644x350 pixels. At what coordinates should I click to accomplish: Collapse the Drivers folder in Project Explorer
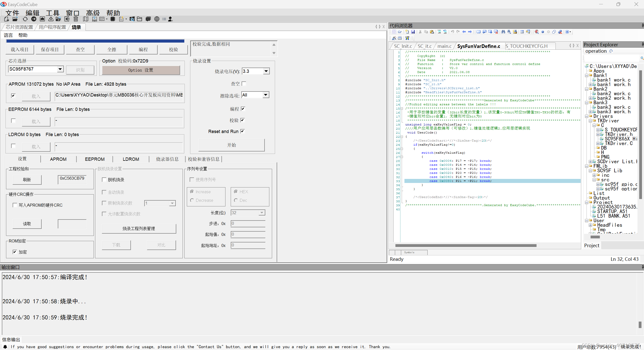click(587, 116)
